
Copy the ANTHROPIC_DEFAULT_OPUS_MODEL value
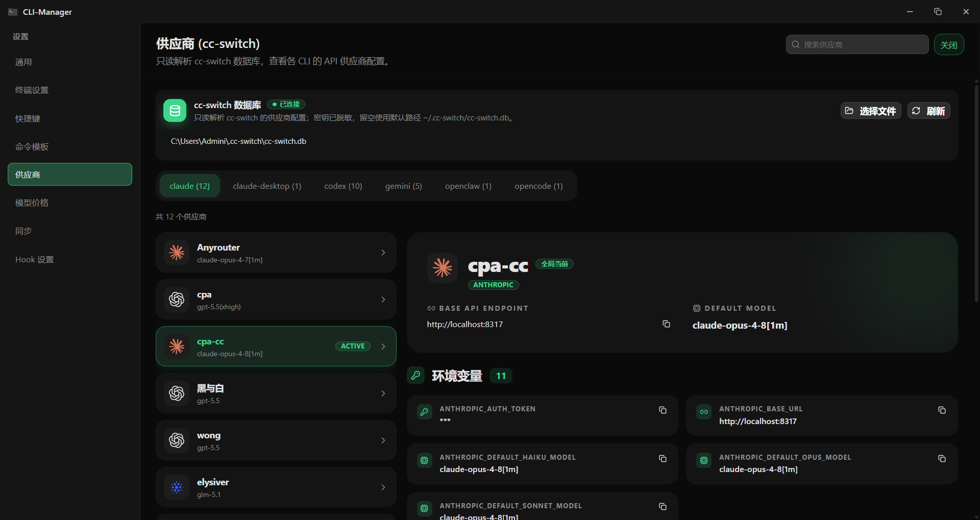(x=942, y=459)
